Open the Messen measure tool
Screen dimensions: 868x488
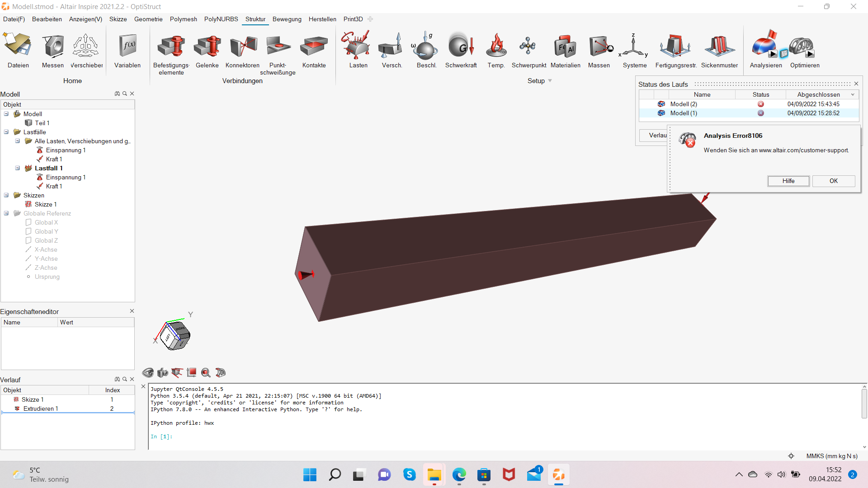coord(53,47)
